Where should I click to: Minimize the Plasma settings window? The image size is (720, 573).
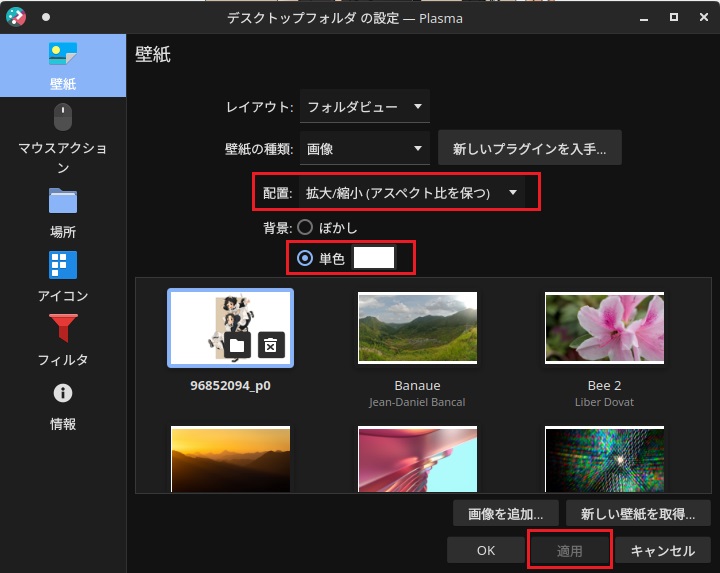[x=644, y=18]
